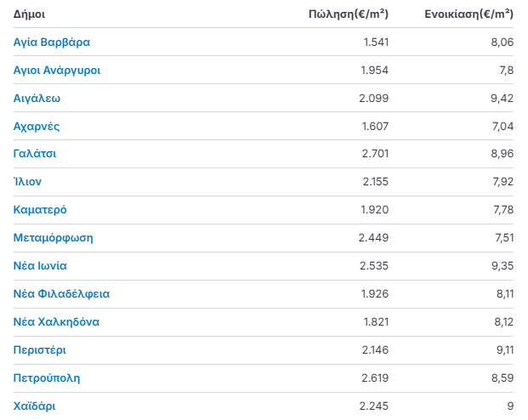
Task: Open the Ίλιον municipality link
Action: pyautogui.click(x=28, y=182)
